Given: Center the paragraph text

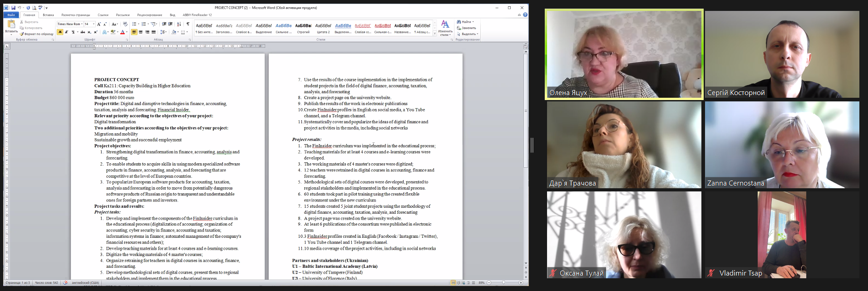Looking at the screenshot, I should [141, 32].
